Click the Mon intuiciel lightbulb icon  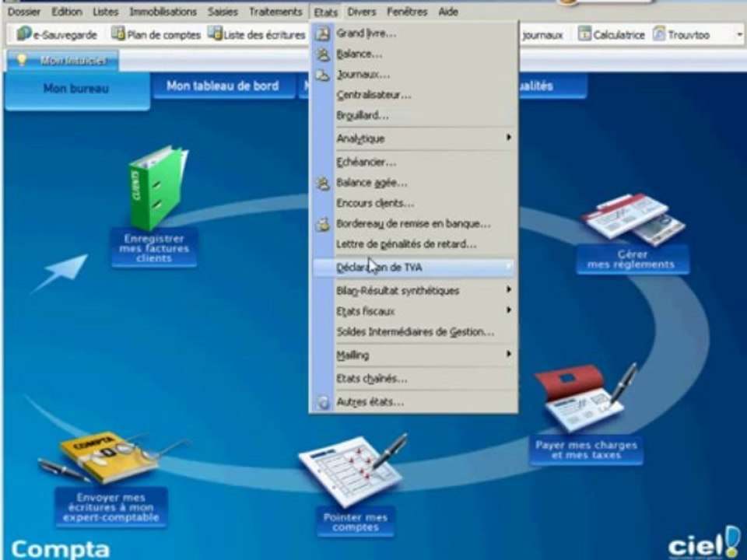[22, 60]
